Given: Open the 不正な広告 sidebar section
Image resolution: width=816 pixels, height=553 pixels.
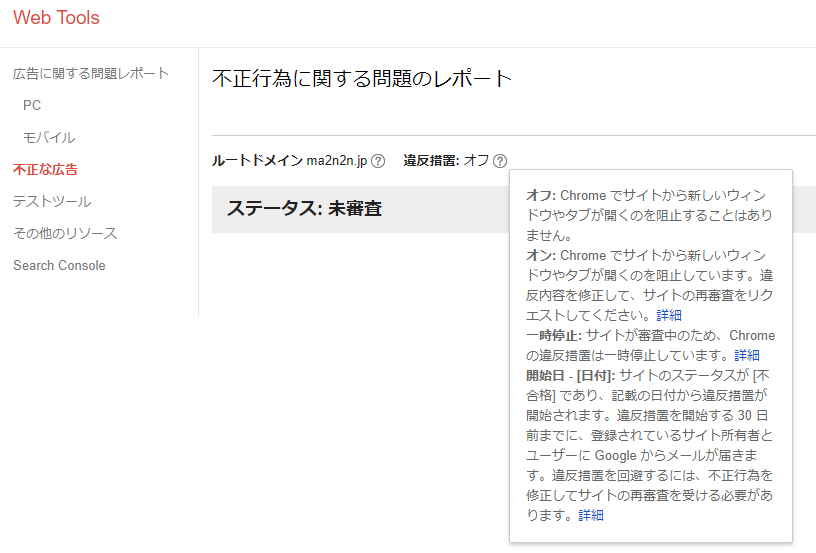Looking at the screenshot, I should (x=45, y=169).
